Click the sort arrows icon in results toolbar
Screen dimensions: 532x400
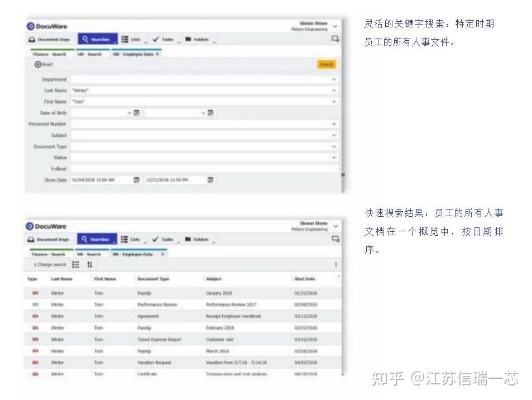pos(89,264)
